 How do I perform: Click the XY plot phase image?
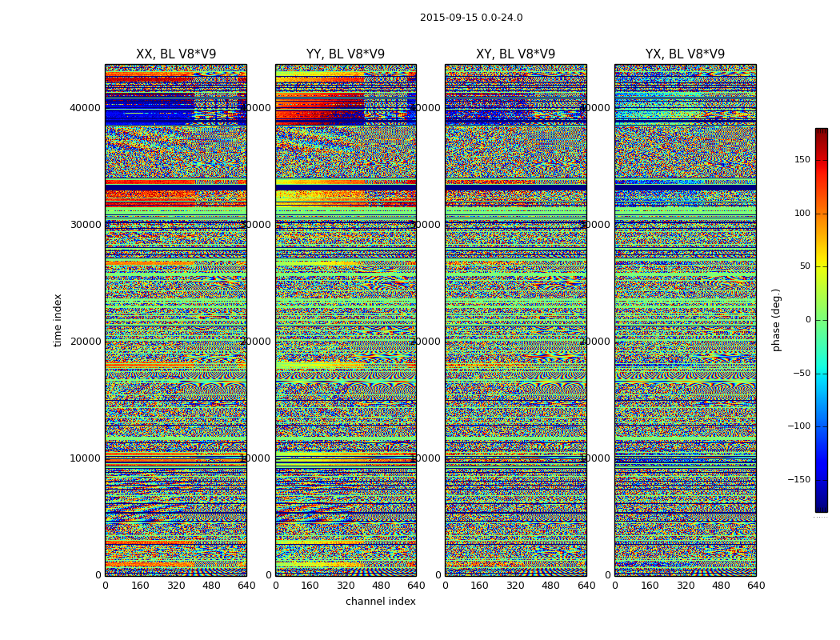pos(516,320)
